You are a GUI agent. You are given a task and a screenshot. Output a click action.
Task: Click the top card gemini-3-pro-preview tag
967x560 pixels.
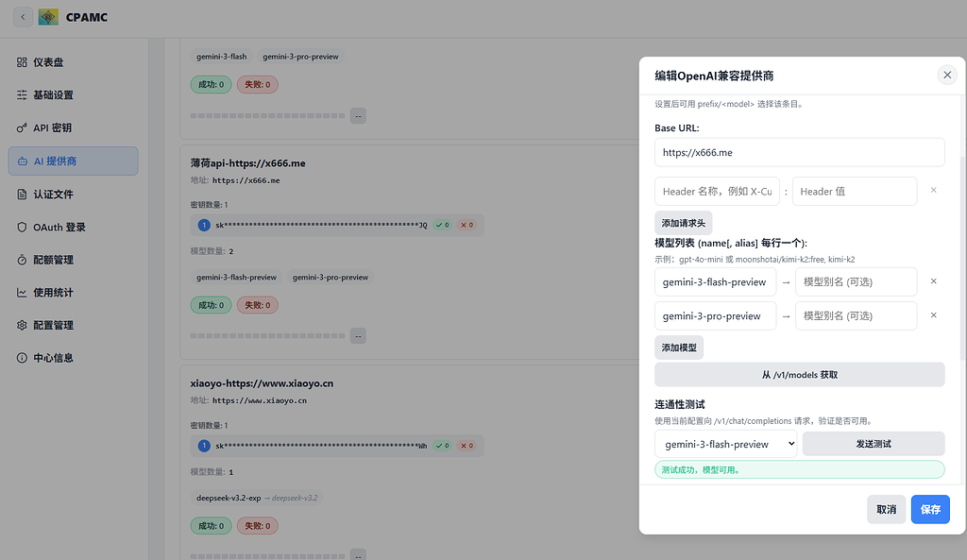click(300, 57)
